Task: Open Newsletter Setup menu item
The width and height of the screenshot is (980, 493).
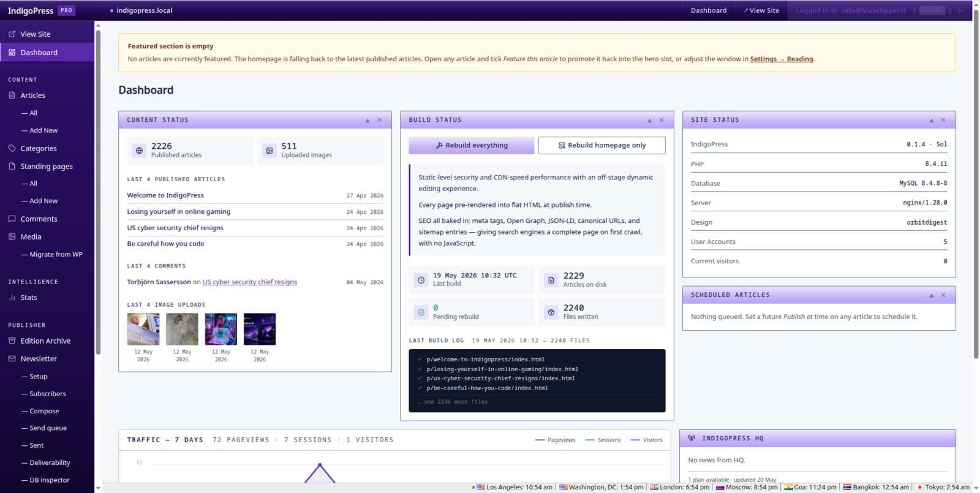Action: click(x=34, y=377)
